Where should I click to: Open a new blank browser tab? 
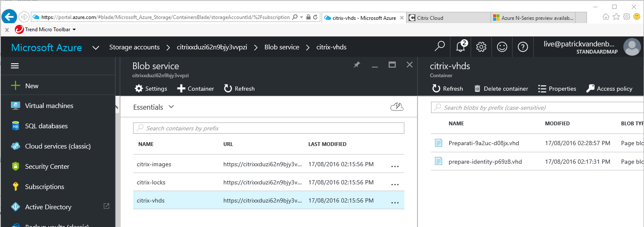click(x=581, y=18)
